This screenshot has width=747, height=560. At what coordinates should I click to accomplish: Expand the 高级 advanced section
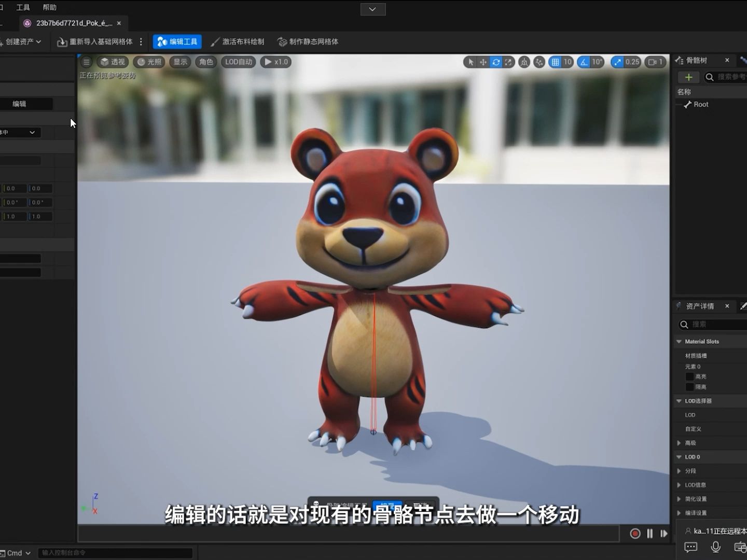coord(679,443)
